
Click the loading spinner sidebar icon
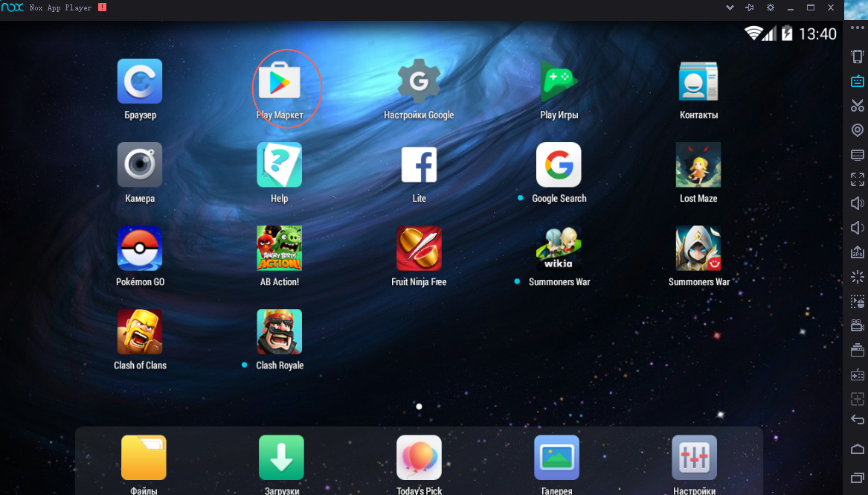(857, 276)
